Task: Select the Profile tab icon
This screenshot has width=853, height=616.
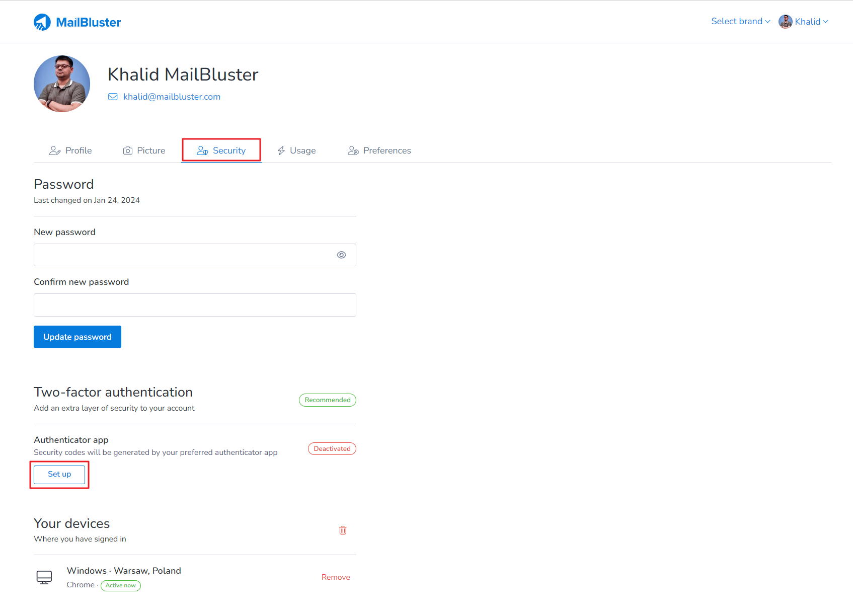Action: click(54, 150)
